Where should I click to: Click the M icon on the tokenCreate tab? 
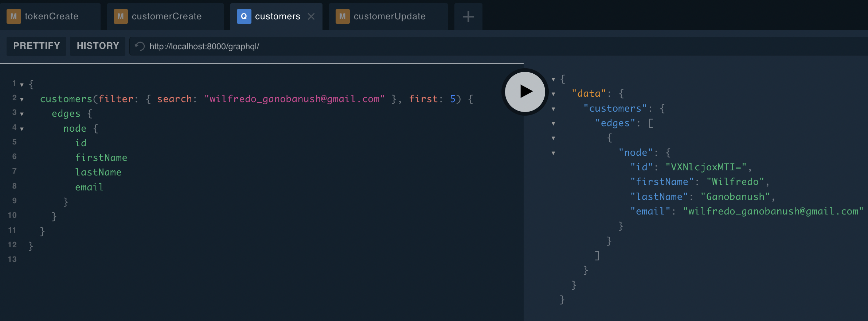point(13,17)
